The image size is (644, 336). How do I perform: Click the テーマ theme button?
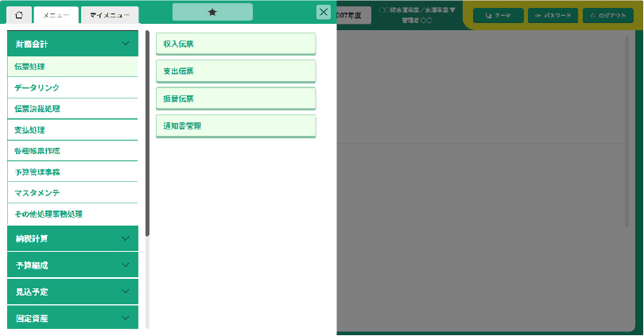point(499,16)
